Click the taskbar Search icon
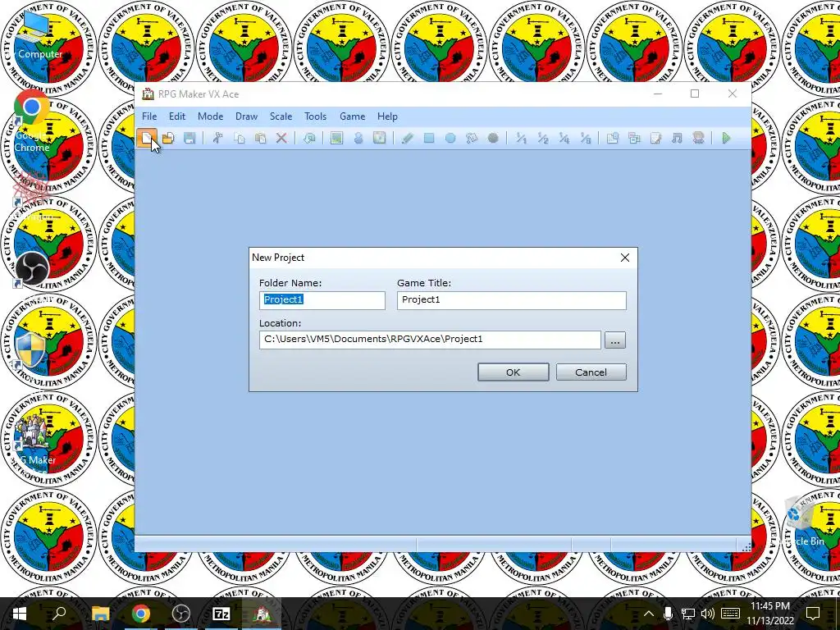This screenshot has height=630, width=840. click(59, 614)
